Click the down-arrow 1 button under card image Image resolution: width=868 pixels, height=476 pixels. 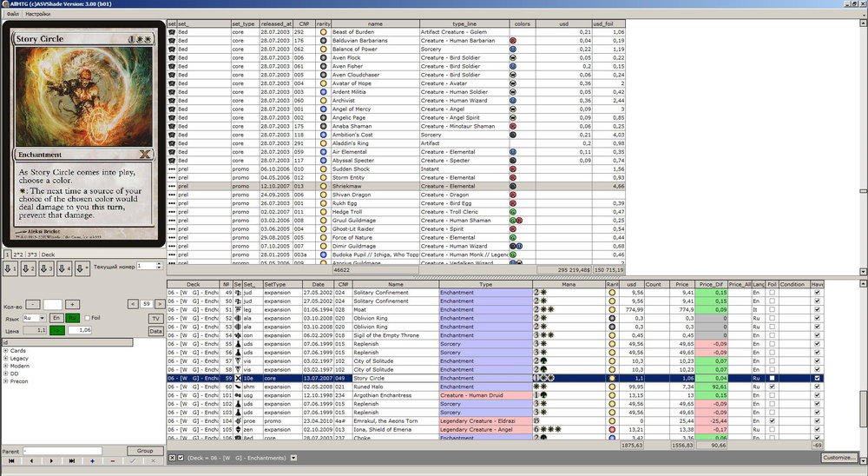tap(9, 268)
